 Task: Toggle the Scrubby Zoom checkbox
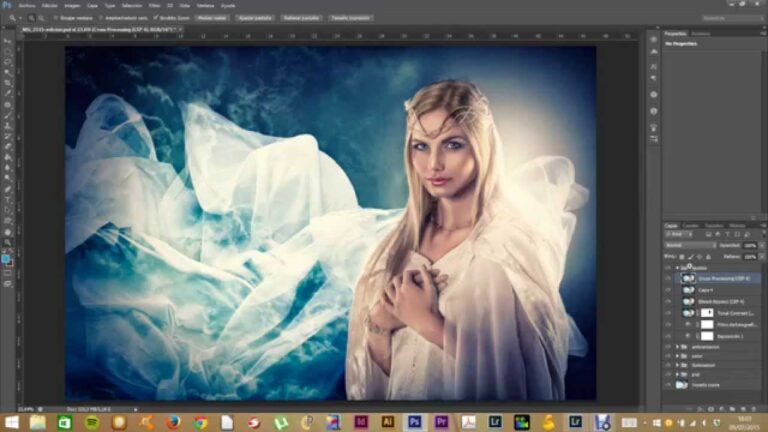pyautogui.click(x=156, y=18)
